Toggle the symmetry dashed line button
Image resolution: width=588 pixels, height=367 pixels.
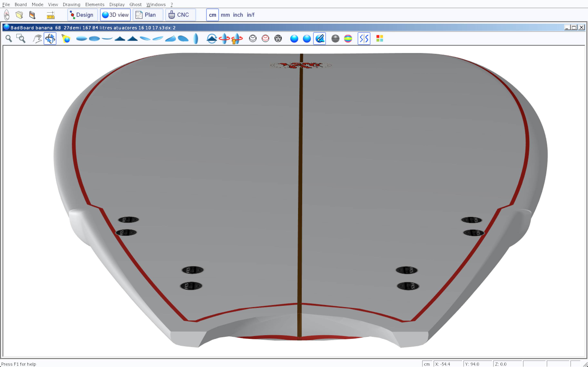click(x=364, y=39)
